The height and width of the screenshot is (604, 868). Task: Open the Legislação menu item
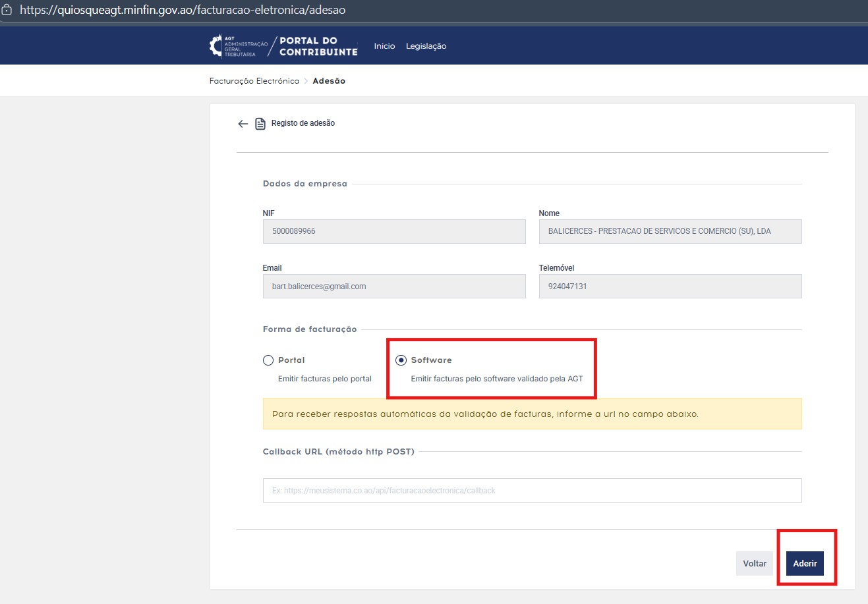pyautogui.click(x=426, y=46)
